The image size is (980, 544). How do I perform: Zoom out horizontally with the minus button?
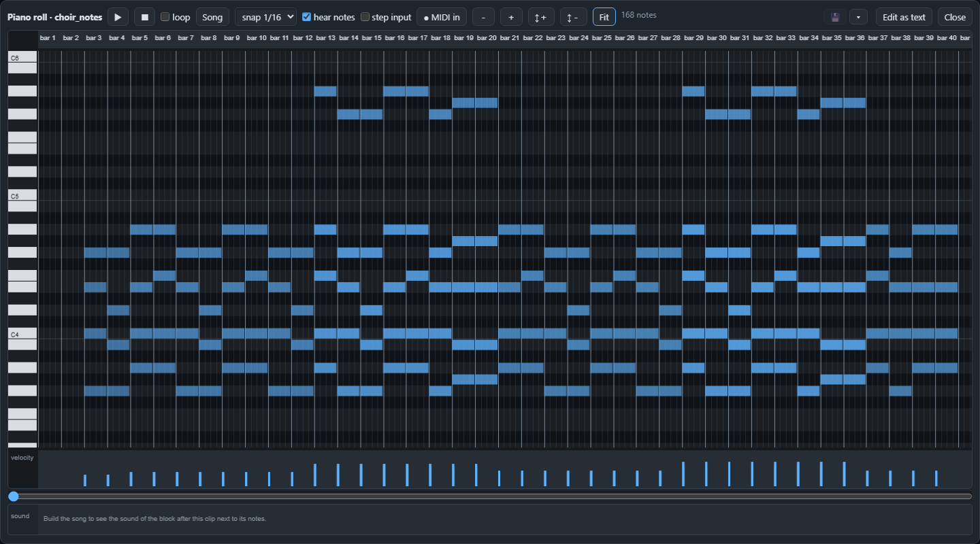click(x=483, y=17)
